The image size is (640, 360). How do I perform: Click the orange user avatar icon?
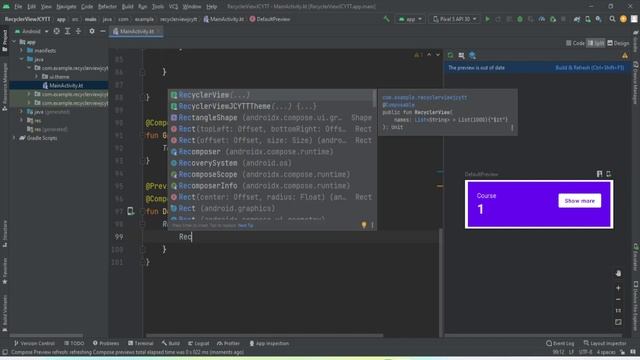(623, 19)
